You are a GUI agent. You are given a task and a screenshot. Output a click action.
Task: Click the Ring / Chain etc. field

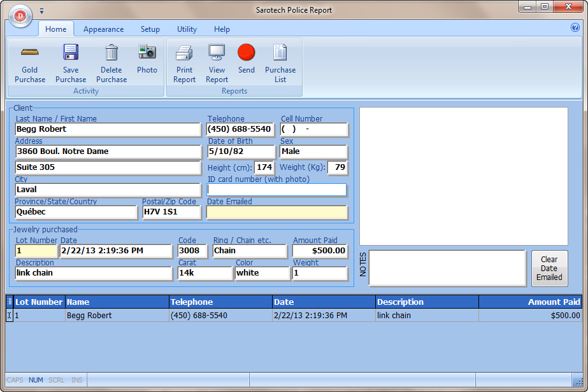pos(250,251)
